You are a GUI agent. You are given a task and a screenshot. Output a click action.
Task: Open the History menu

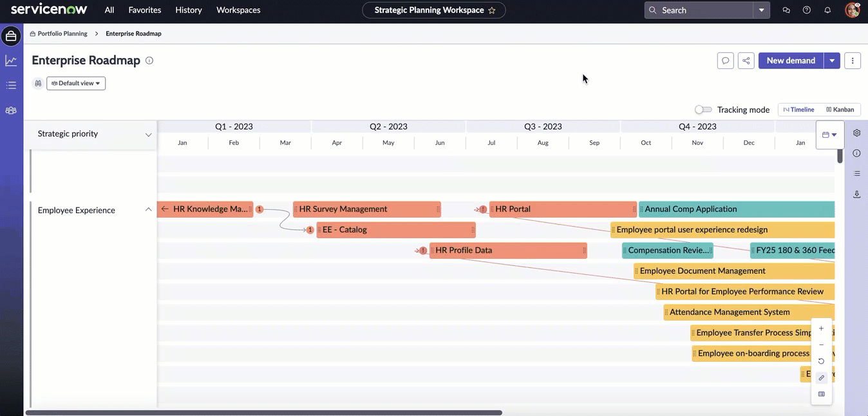click(x=189, y=10)
